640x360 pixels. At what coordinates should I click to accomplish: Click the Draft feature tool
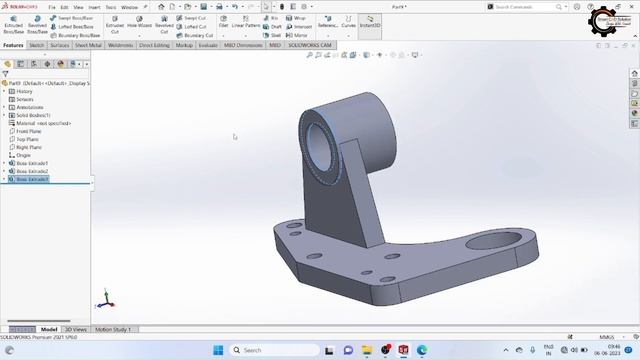tap(272, 27)
